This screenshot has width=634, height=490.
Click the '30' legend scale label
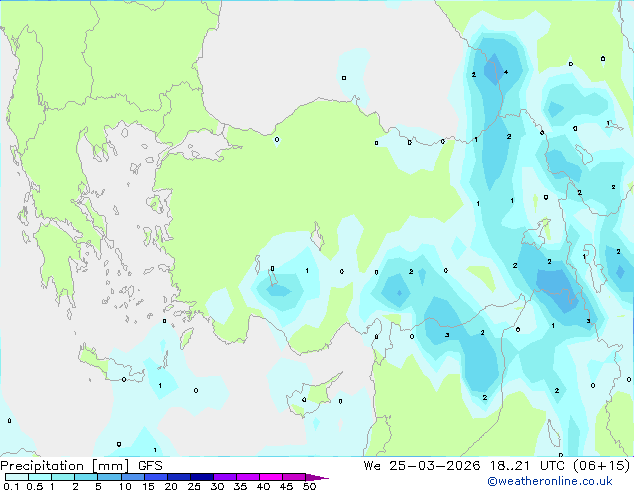click(217, 486)
